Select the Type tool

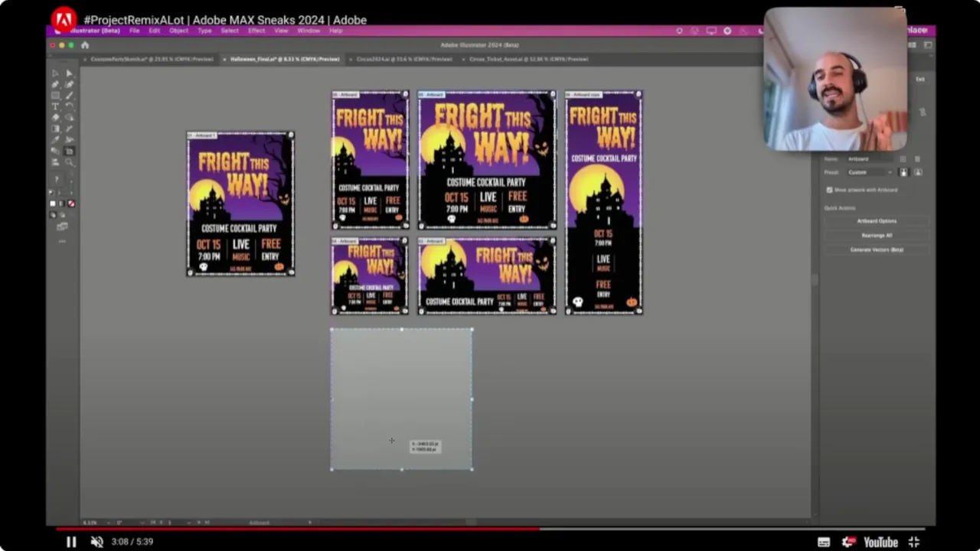tap(55, 106)
